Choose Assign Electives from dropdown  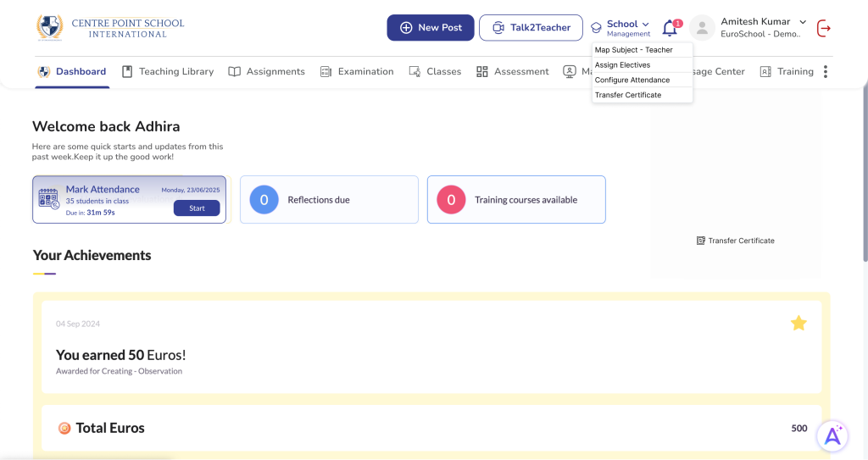[622, 65]
